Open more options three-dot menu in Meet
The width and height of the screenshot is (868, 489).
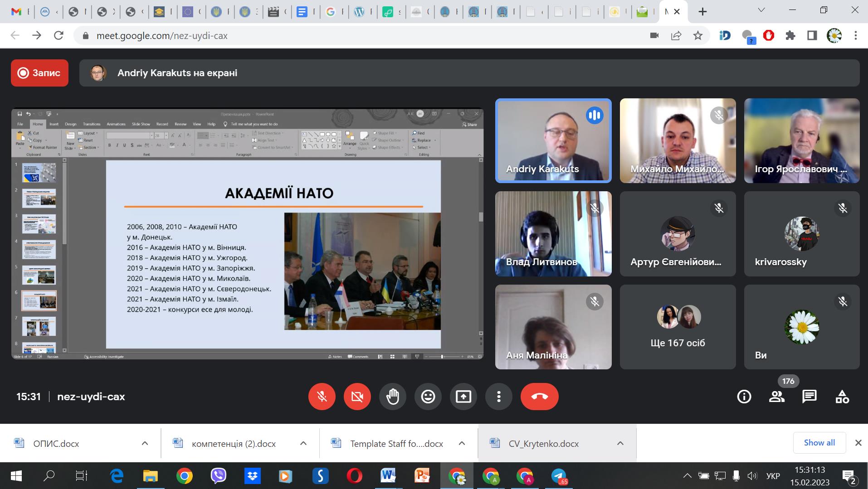499,397
